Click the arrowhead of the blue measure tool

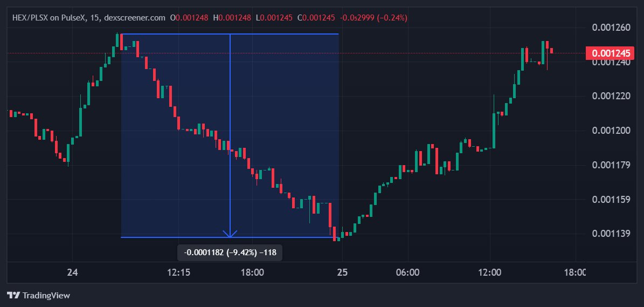coord(230,234)
